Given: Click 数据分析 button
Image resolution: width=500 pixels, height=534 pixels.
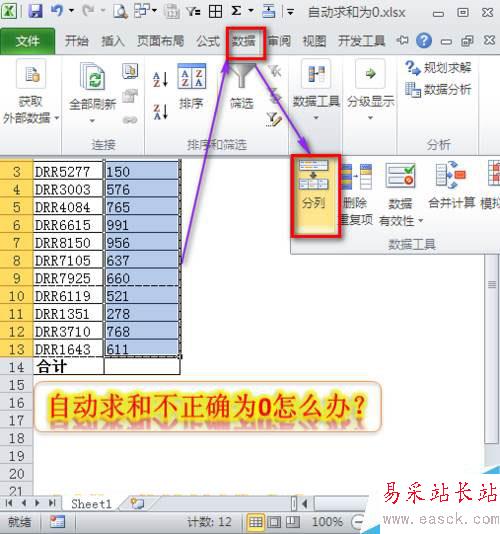Looking at the screenshot, I should [x=438, y=90].
